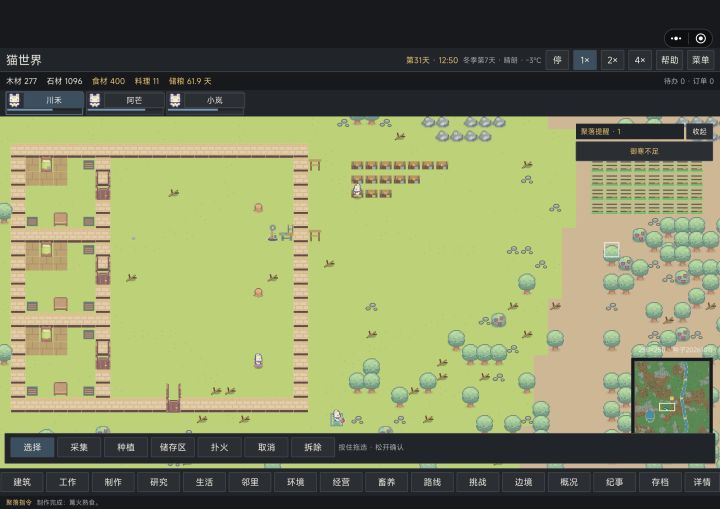Open the 研究 research tab
Viewport: 720px width, 509px height.
pos(159,482)
